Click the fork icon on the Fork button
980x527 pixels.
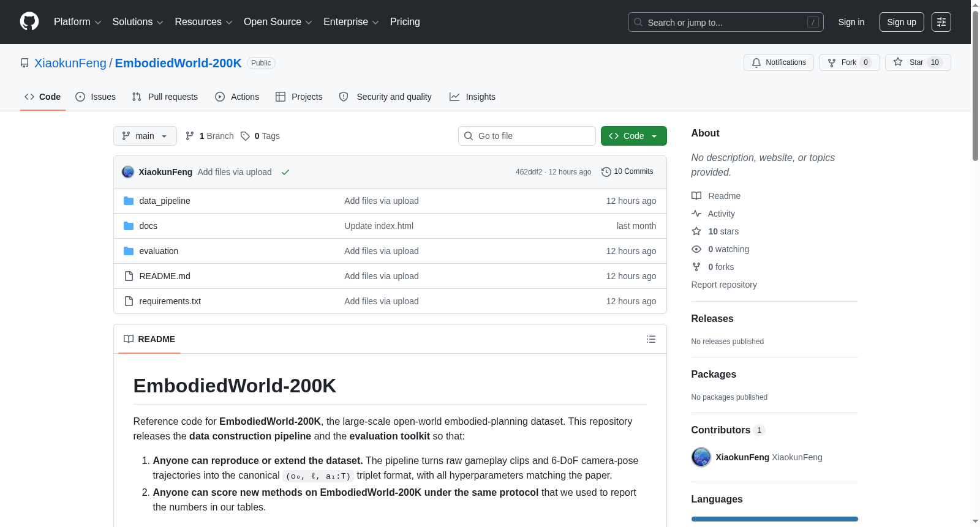tap(832, 62)
